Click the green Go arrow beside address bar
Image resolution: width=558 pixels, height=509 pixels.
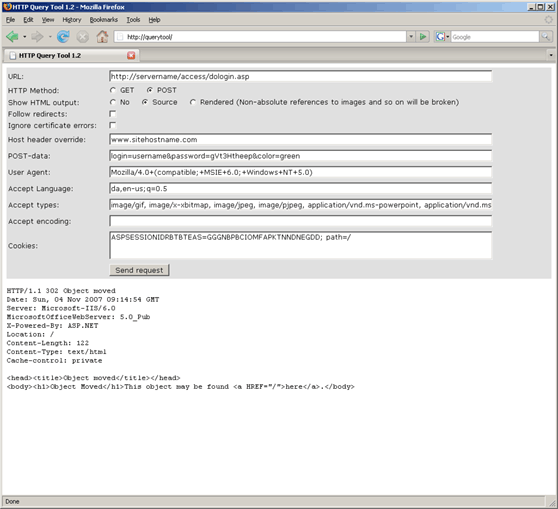tap(423, 37)
